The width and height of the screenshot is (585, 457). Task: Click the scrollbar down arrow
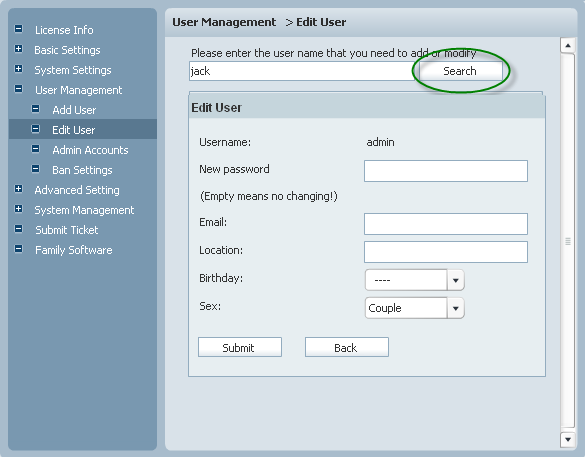click(x=568, y=439)
